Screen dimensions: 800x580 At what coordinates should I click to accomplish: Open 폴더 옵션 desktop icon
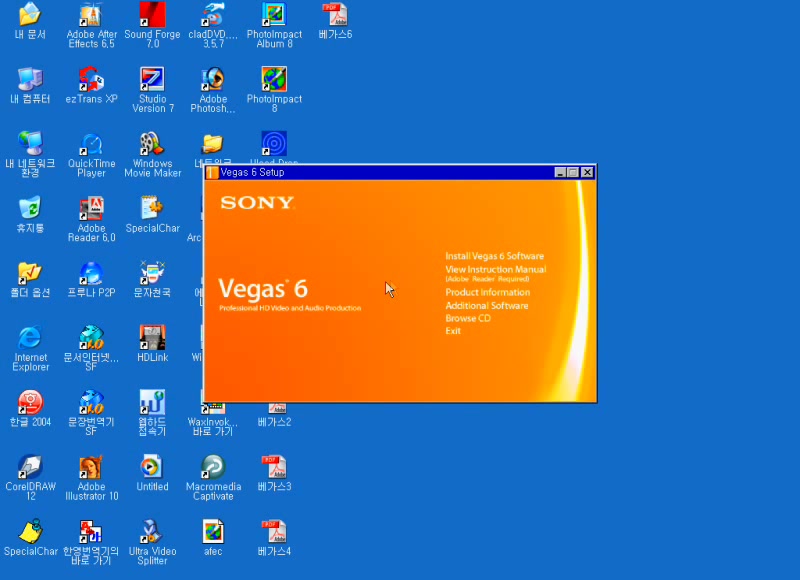pos(30,273)
